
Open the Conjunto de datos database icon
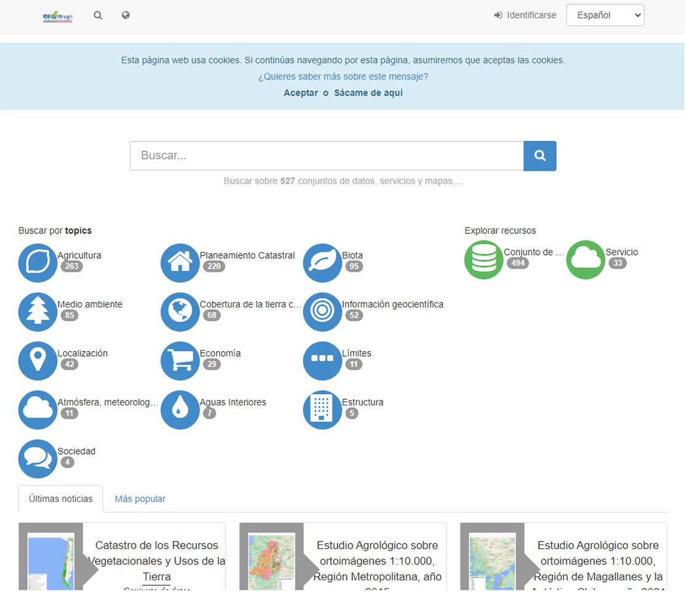click(484, 260)
